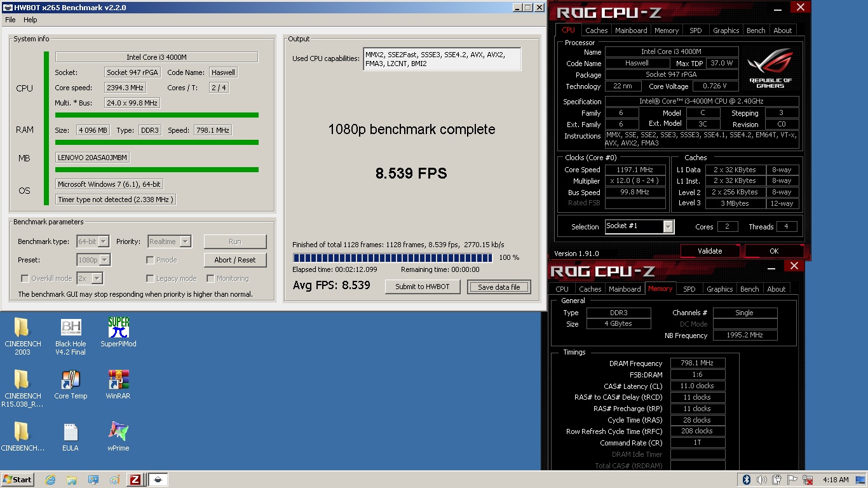The image size is (868, 488).
Task: Open the power plug tray icon
Action: tap(776, 480)
